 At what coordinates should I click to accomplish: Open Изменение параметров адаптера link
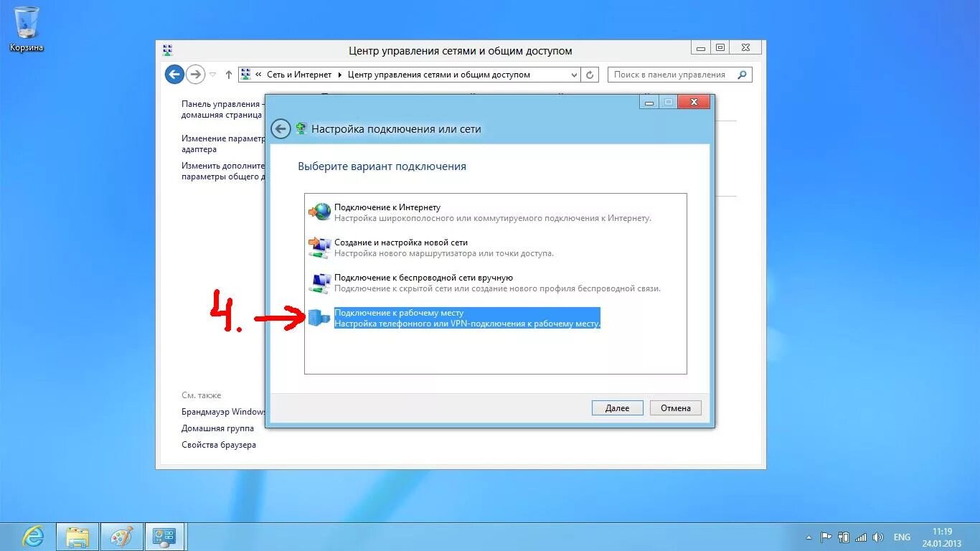pyautogui.click(x=223, y=143)
